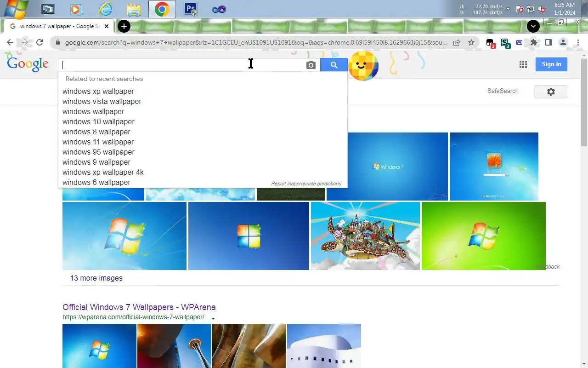
Task: View site info via the lock icon
Action: [x=57, y=42]
